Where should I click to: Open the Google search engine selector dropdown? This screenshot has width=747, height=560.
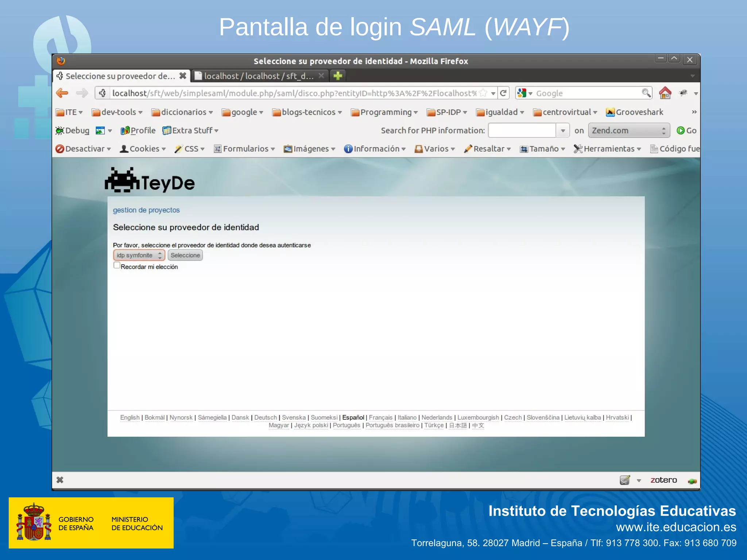525,93
